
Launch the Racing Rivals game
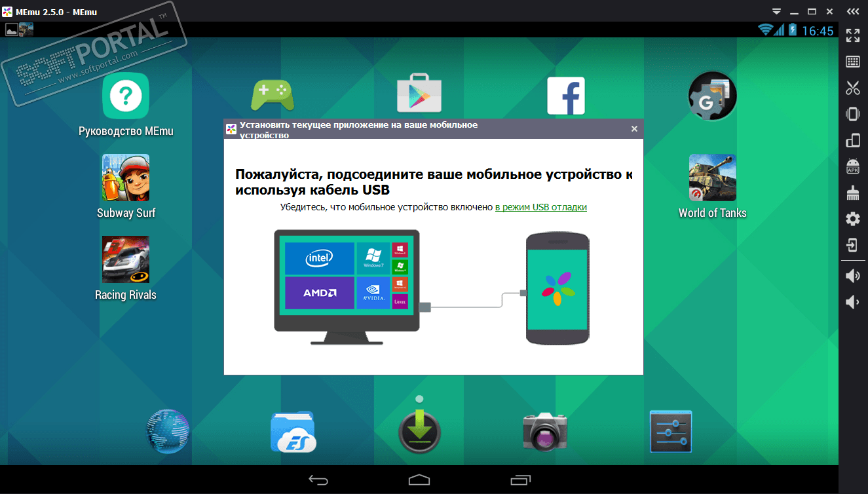pos(126,268)
